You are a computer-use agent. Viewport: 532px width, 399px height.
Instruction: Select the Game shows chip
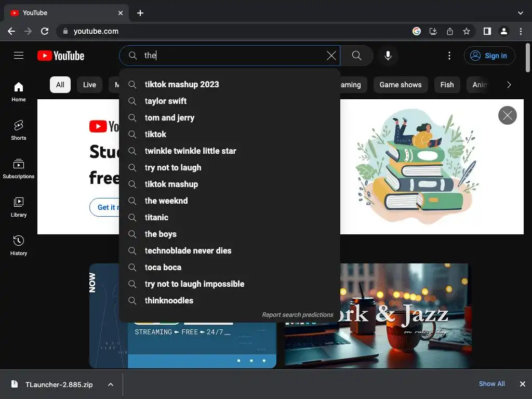(401, 85)
